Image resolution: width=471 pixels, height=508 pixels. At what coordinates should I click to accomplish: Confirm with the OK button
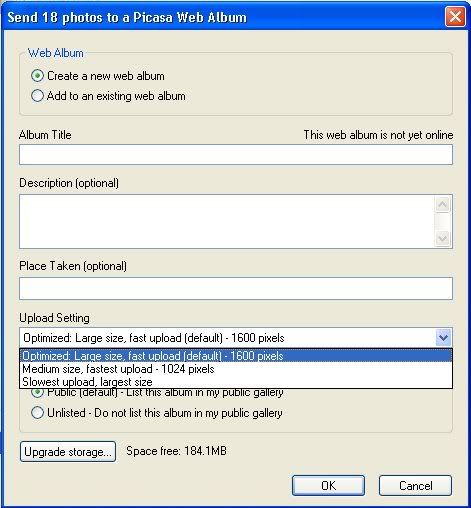click(328, 485)
